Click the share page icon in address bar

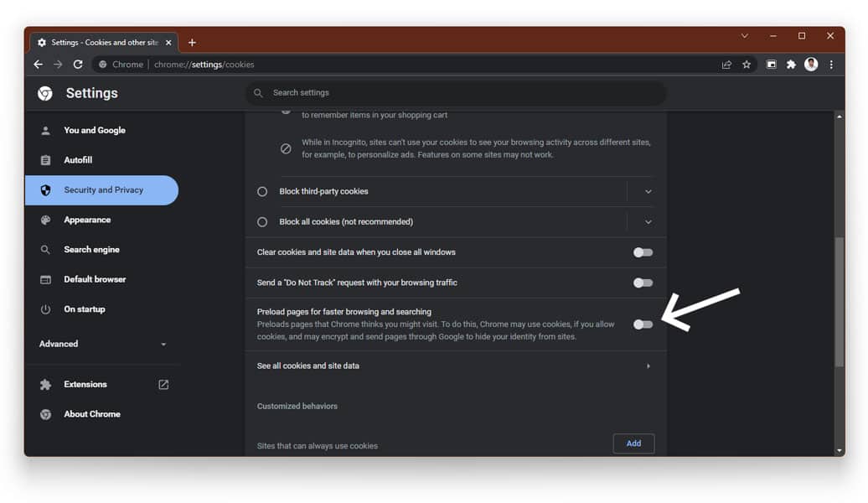727,65
